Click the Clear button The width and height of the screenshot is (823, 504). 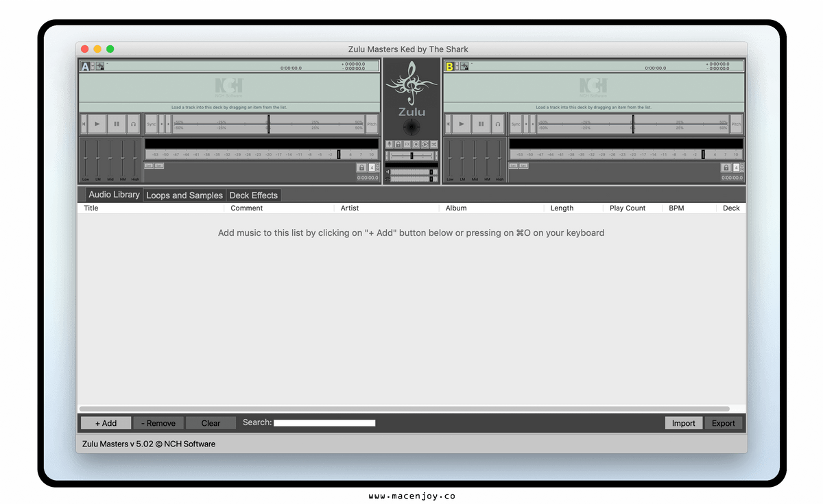click(211, 423)
